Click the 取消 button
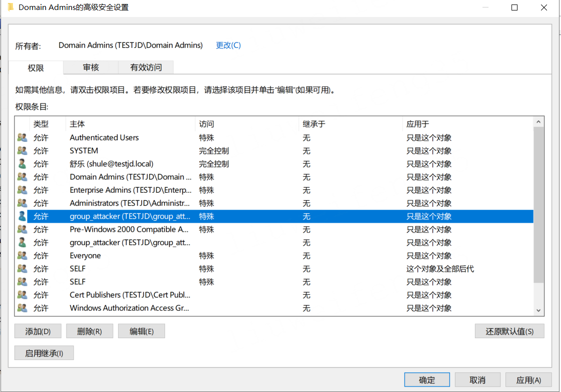 477,380
